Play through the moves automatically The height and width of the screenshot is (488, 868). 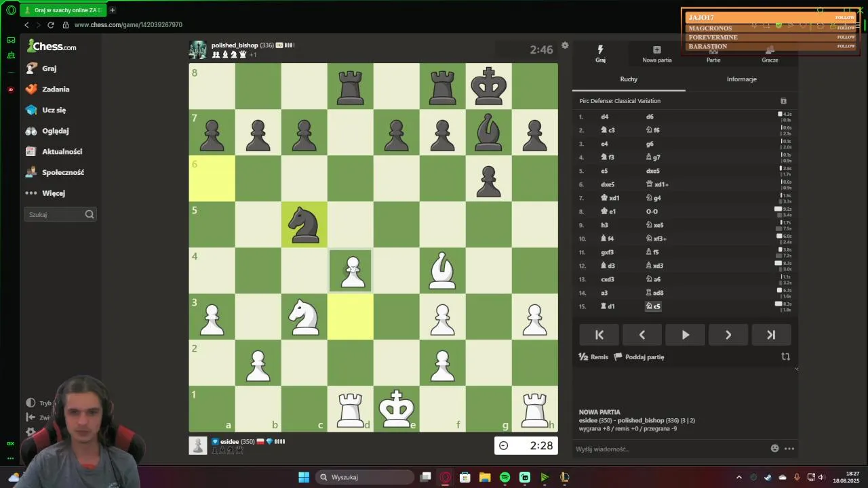tap(685, 335)
